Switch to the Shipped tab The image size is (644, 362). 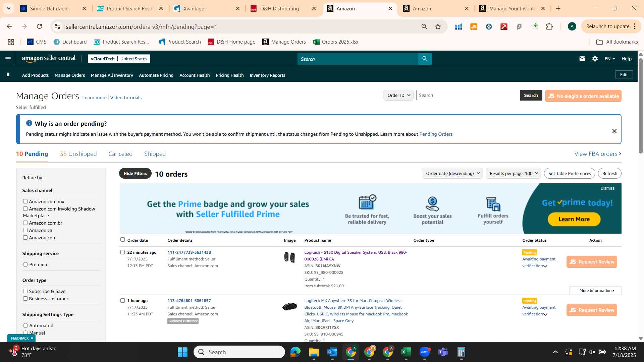[155, 154]
